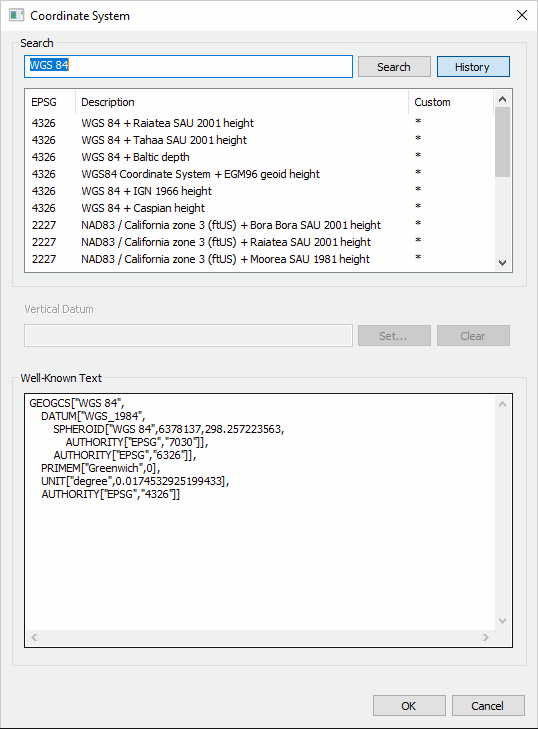Screen dimensions: 538x729
Task: Close the Coordinate System dialog
Action: pyautogui.click(x=522, y=15)
